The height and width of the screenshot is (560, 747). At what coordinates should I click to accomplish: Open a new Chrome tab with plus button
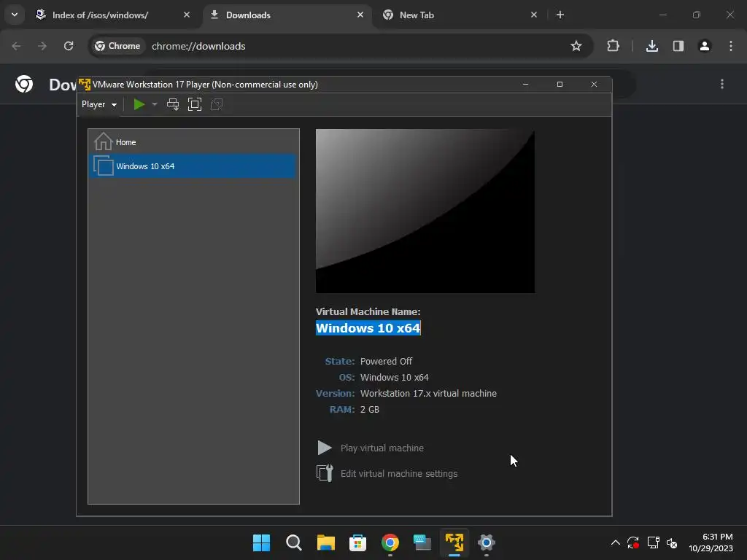pyautogui.click(x=560, y=15)
